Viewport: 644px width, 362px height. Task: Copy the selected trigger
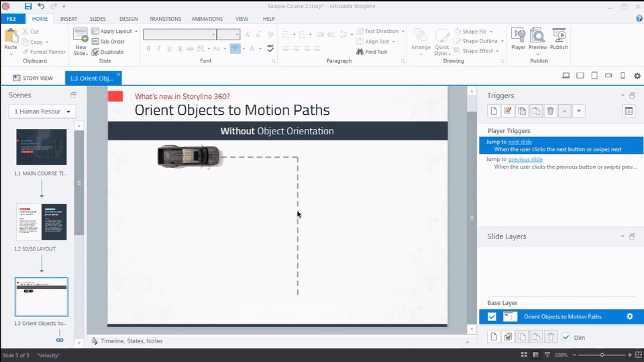522,111
